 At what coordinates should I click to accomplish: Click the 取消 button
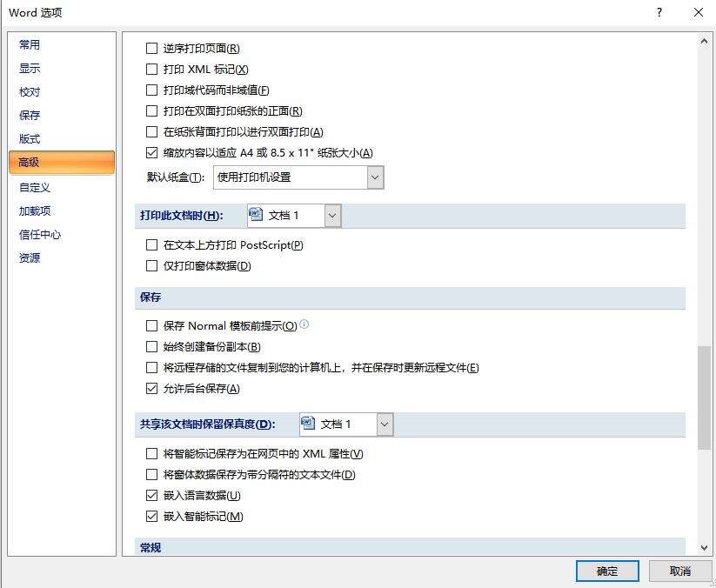tap(679, 571)
